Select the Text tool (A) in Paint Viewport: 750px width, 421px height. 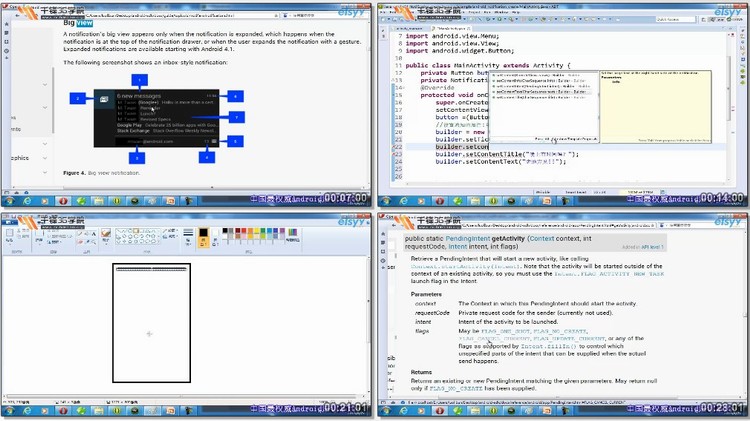click(x=94, y=233)
